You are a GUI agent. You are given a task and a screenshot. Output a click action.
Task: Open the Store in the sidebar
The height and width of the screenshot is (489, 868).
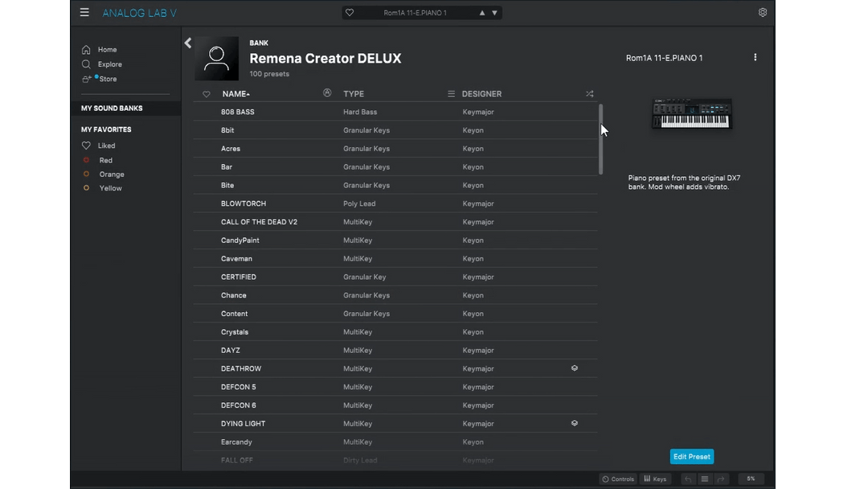point(108,79)
